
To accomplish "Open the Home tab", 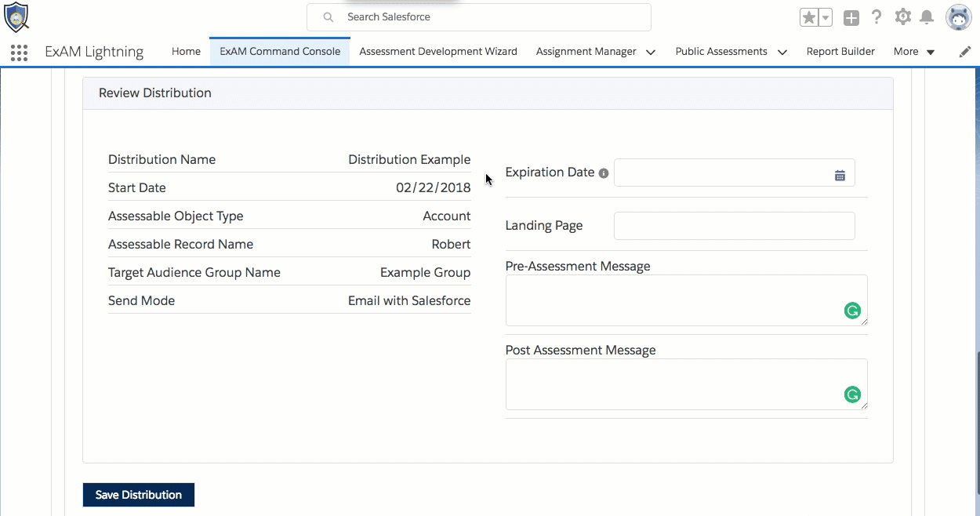I will point(186,52).
